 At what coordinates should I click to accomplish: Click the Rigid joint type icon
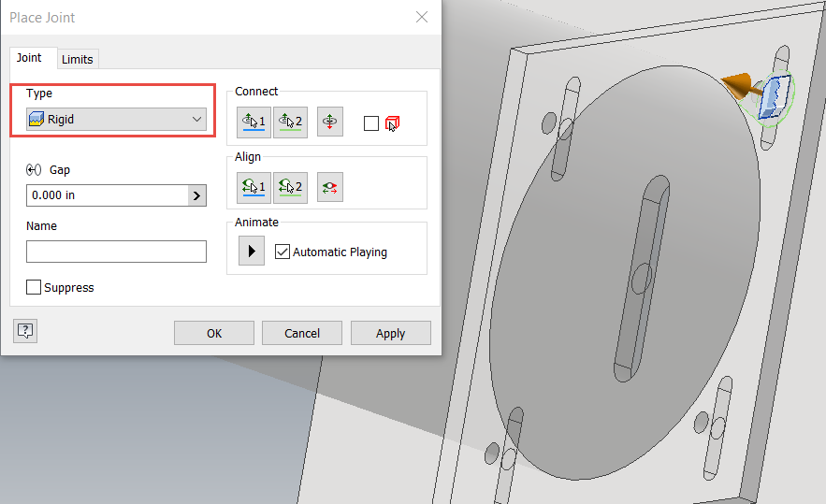click(36, 119)
